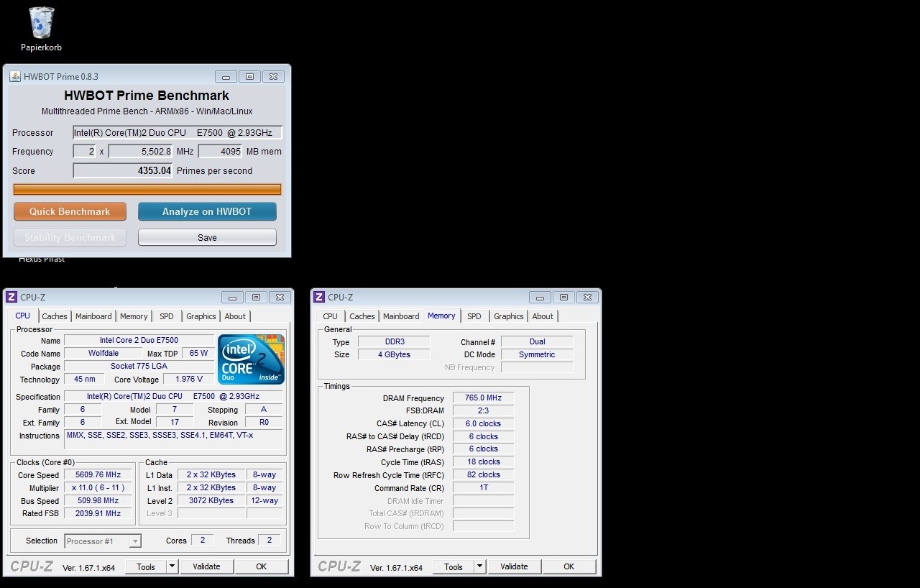Click Tools button in left CPU-Z
This screenshot has height=588, width=920.
(x=146, y=566)
